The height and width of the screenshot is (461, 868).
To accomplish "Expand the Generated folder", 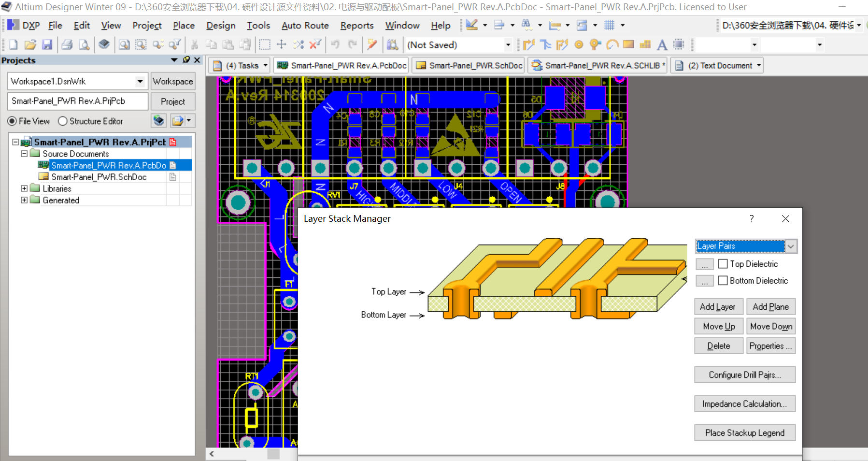I will (24, 200).
